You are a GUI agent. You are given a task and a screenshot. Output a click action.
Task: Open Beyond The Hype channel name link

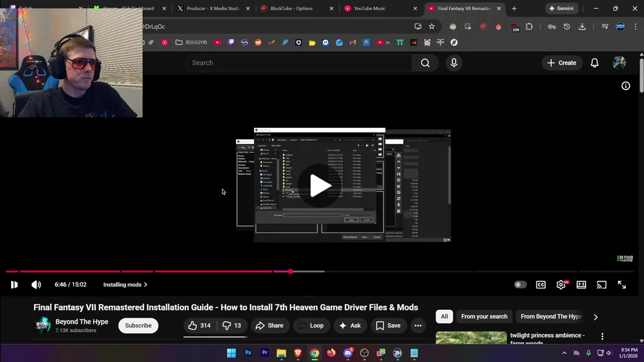pos(82,322)
